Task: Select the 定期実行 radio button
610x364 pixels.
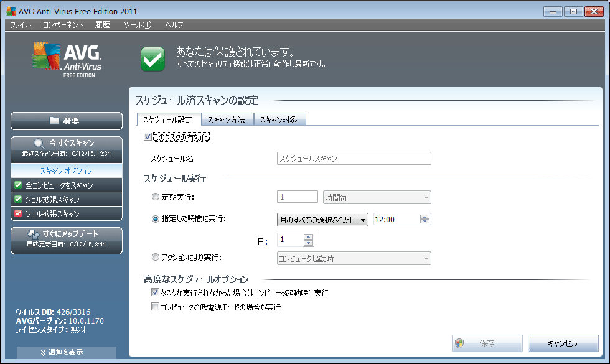Action: pos(156,197)
